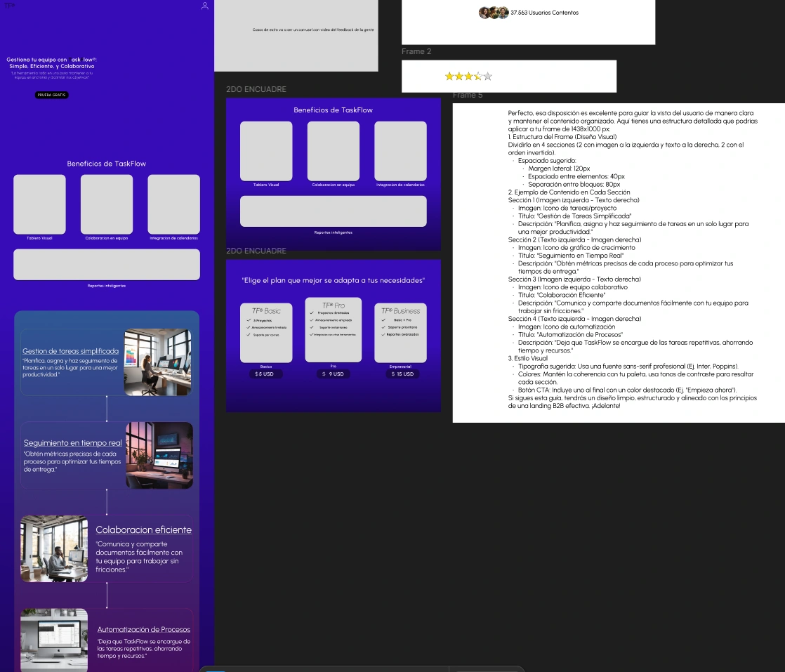Select the TF Business pricing card

click(x=400, y=333)
